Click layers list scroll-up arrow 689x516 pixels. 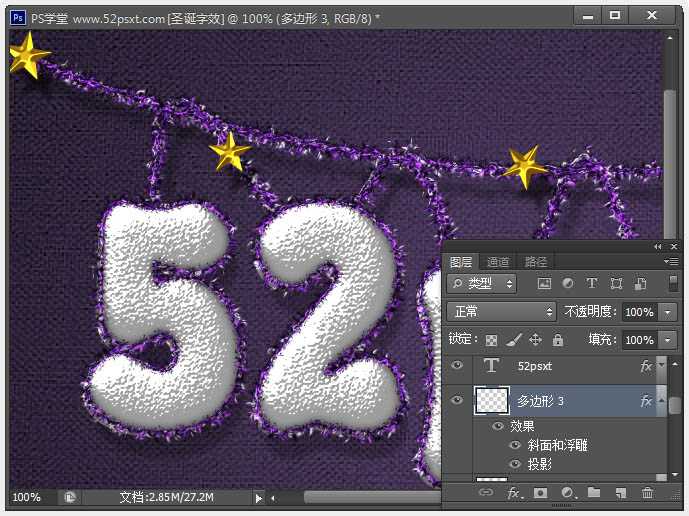pos(674,364)
